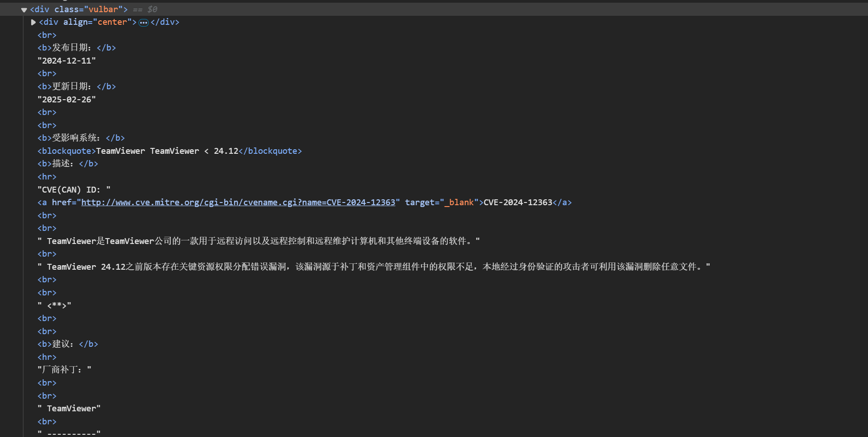Select the 更新日期 bold tag row
This screenshot has width=868, height=437.
(x=77, y=87)
